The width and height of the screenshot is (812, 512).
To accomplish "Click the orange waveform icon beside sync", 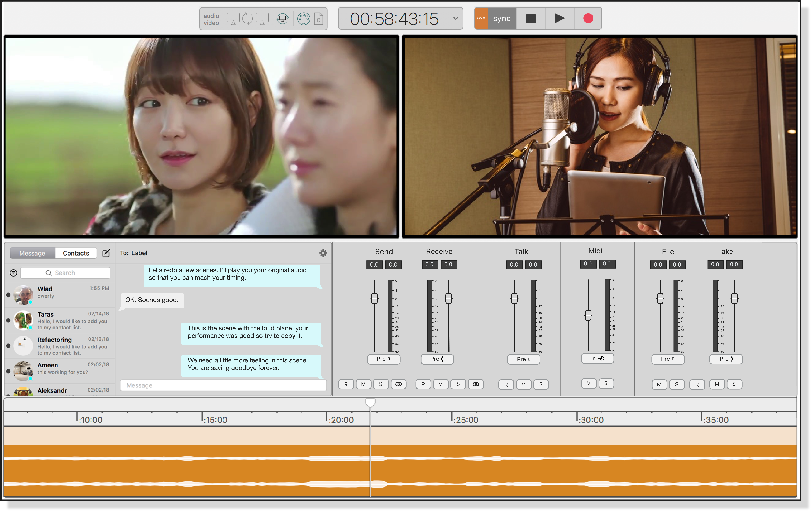I will pyautogui.click(x=481, y=19).
